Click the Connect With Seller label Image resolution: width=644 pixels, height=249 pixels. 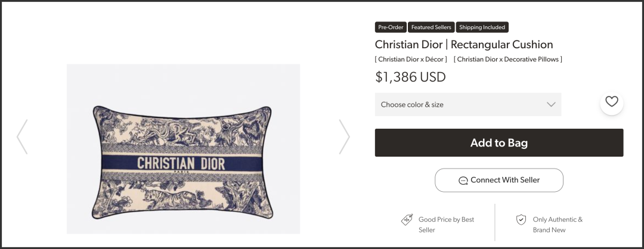(505, 180)
